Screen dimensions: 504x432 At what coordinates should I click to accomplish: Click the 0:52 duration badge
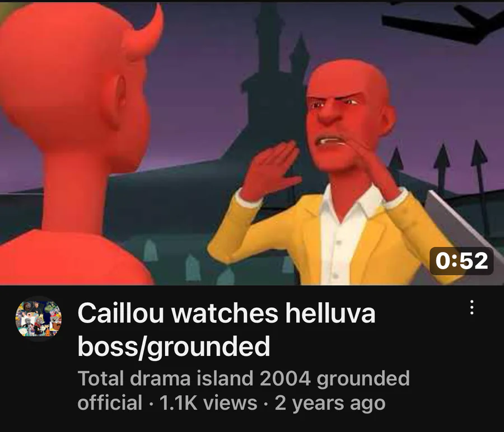click(461, 261)
